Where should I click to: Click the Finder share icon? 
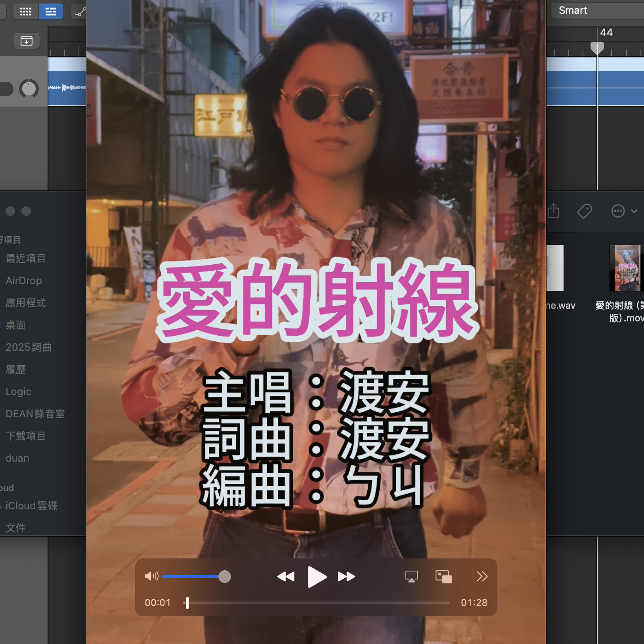click(x=554, y=211)
